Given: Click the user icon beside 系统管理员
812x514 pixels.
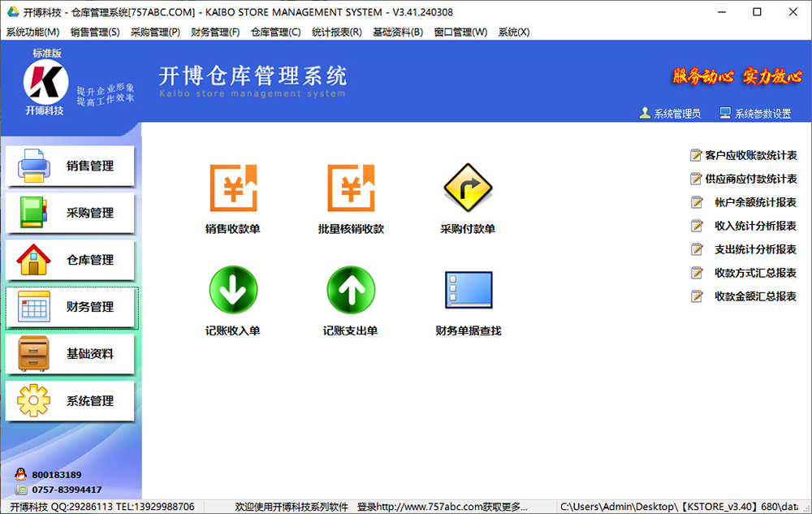Looking at the screenshot, I should coord(645,114).
